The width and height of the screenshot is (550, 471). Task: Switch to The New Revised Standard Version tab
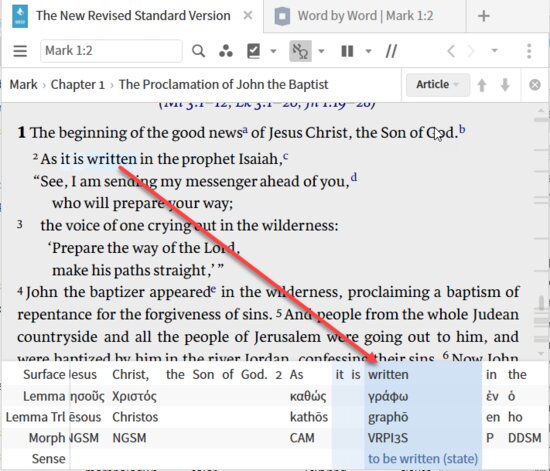click(133, 16)
